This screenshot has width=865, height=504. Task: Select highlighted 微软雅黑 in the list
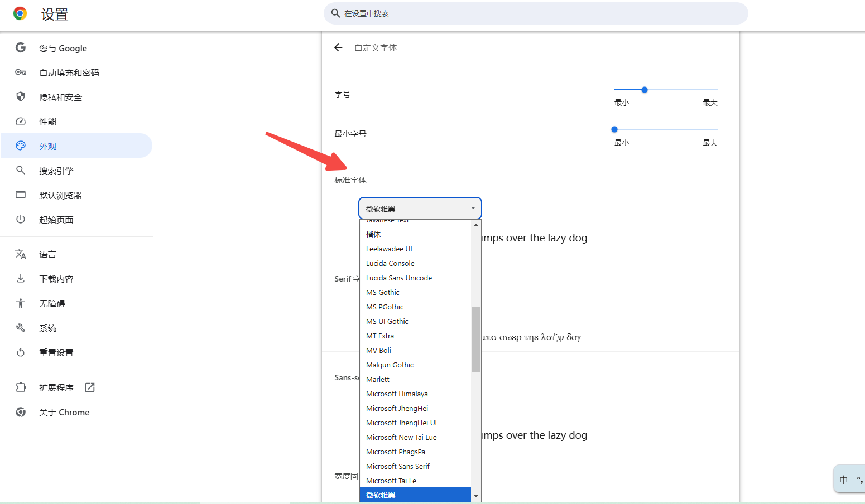point(416,495)
